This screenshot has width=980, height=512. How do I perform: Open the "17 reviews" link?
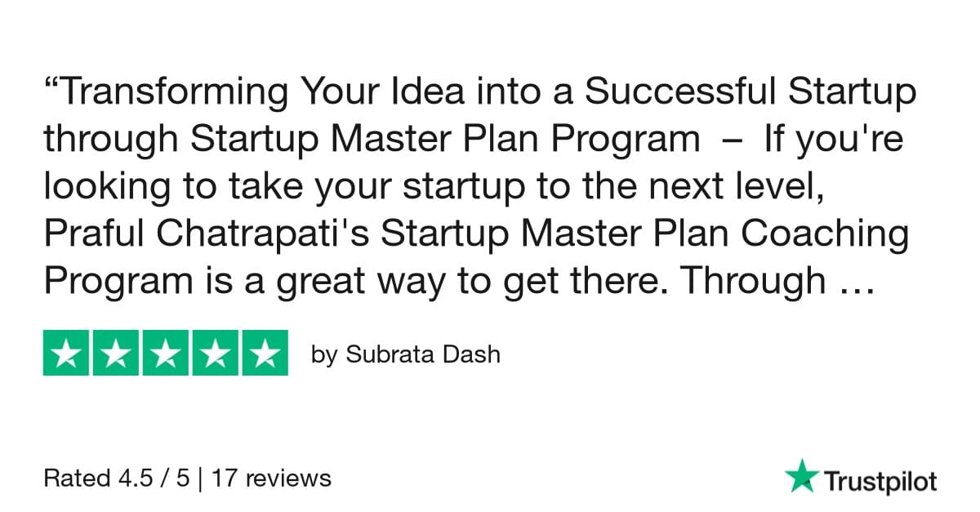coord(271,478)
